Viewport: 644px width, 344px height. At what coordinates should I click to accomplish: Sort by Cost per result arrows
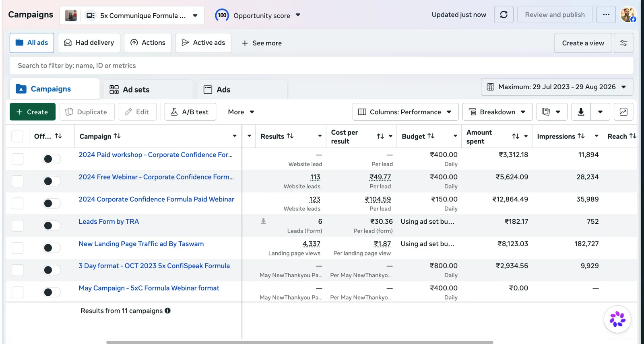click(380, 136)
